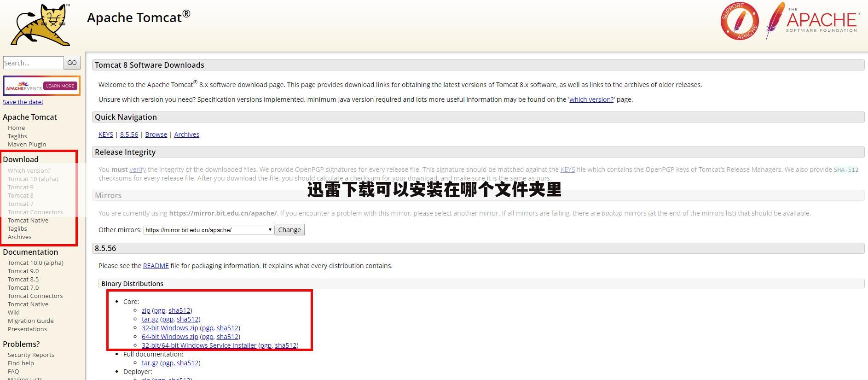868x380 pixels.
Task: Open Security Reports under Problems?
Action: (31, 355)
